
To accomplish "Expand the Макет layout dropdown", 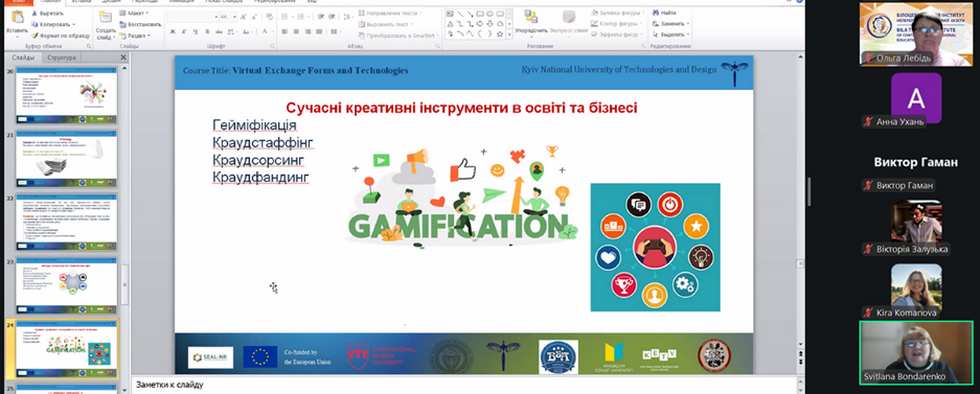I will click(134, 13).
